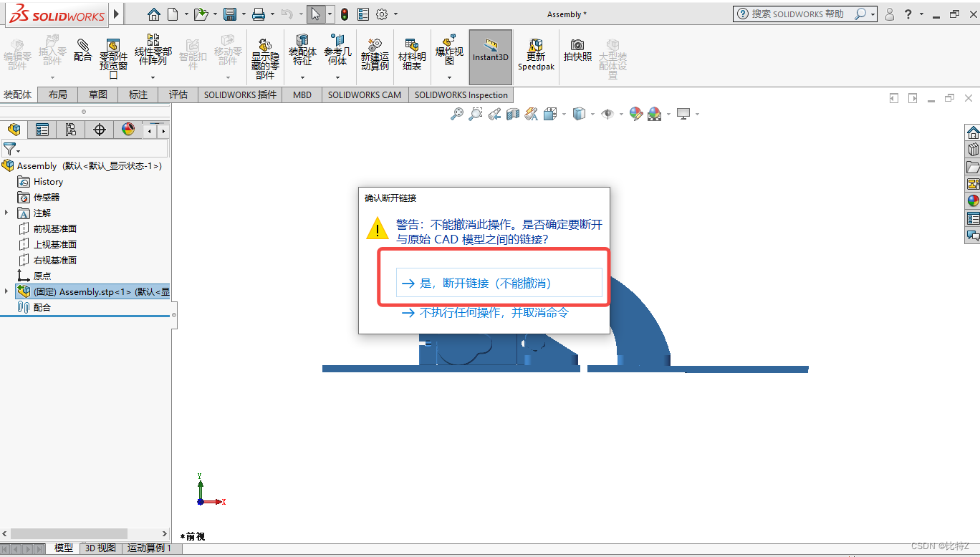
Task: Open dropdown under 装配体特征
Action: (x=302, y=77)
